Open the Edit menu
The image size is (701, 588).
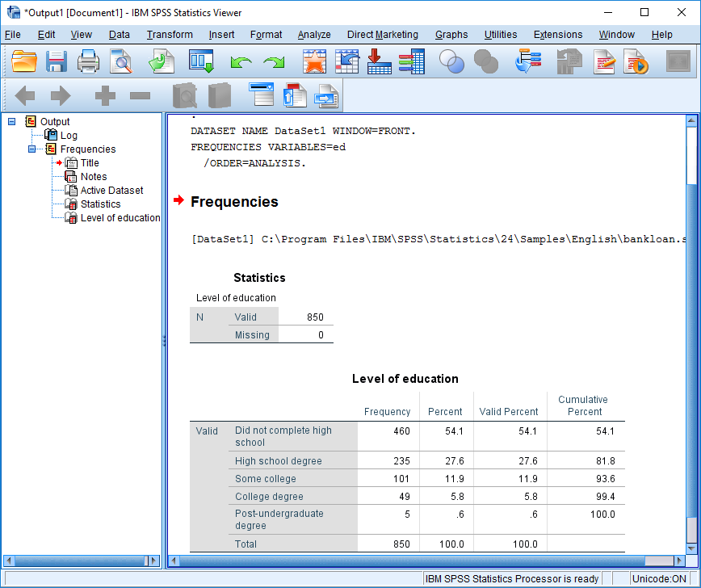point(46,35)
